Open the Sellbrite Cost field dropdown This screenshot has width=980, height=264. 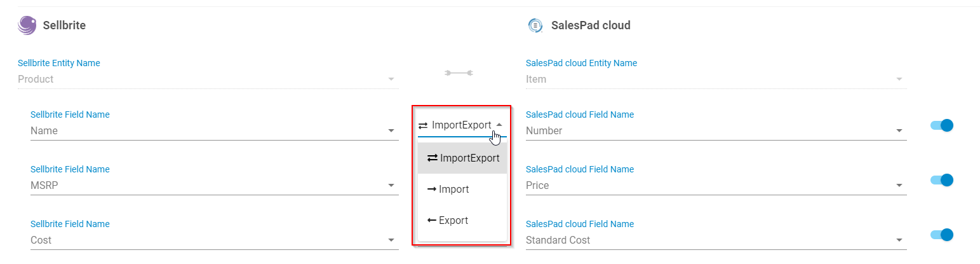[214, 240]
